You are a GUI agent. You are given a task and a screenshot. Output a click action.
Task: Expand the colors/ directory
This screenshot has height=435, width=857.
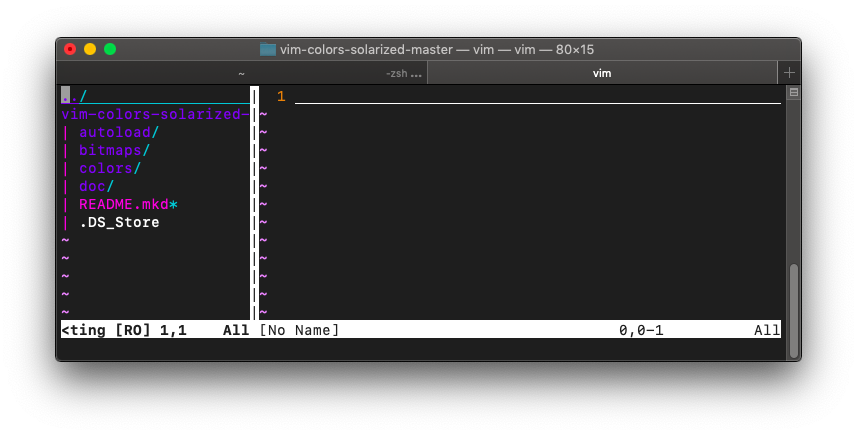coord(110,168)
